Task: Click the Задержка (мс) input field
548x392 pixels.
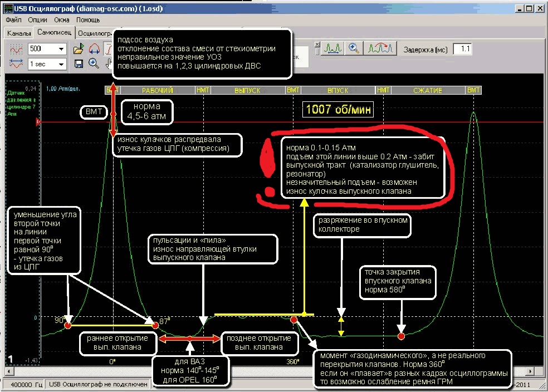Action: pyautogui.click(x=462, y=49)
